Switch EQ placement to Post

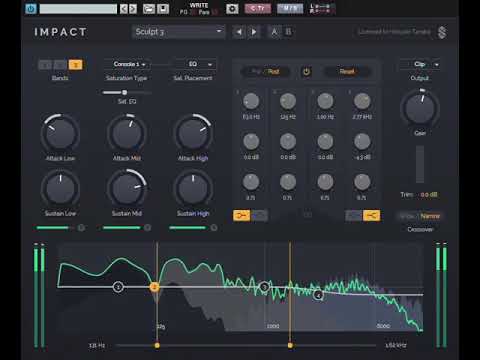pyautogui.click(x=273, y=71)
